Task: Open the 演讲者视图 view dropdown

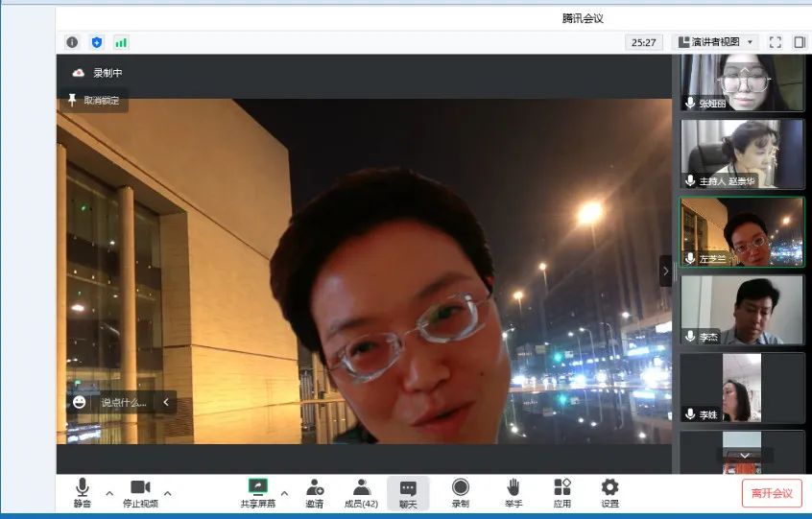Action: [x=716, y=42]
